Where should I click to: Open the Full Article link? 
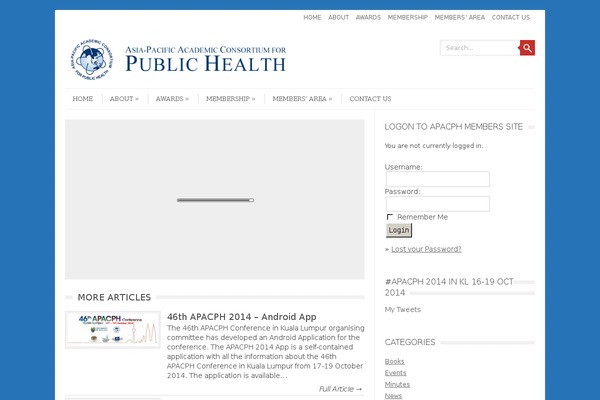click(x=340, y=389)
